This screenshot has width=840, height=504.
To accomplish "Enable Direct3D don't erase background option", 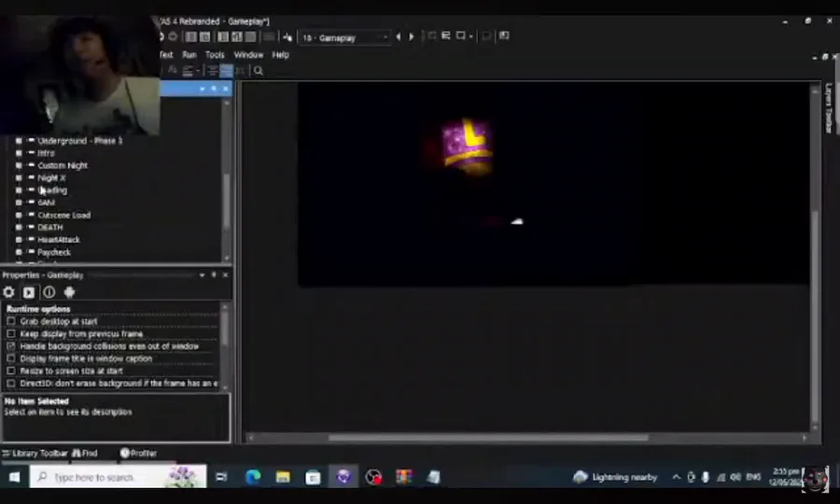I will pos(10,383).
